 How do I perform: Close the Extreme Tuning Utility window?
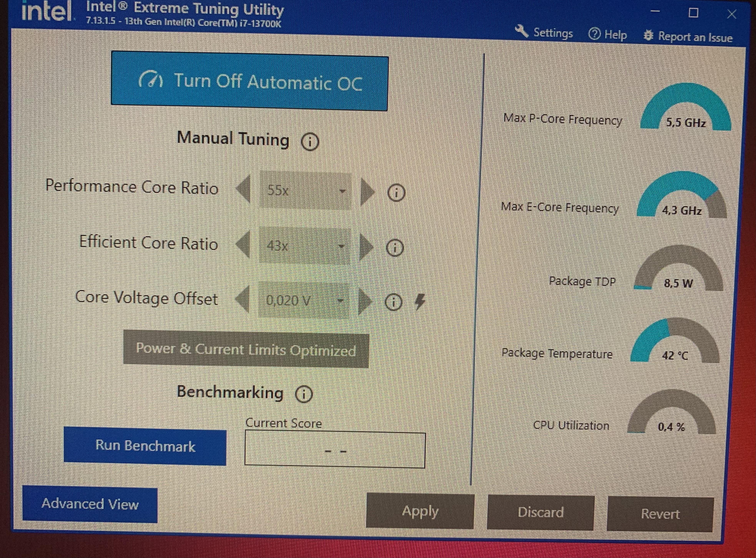(x=732, y=14)
